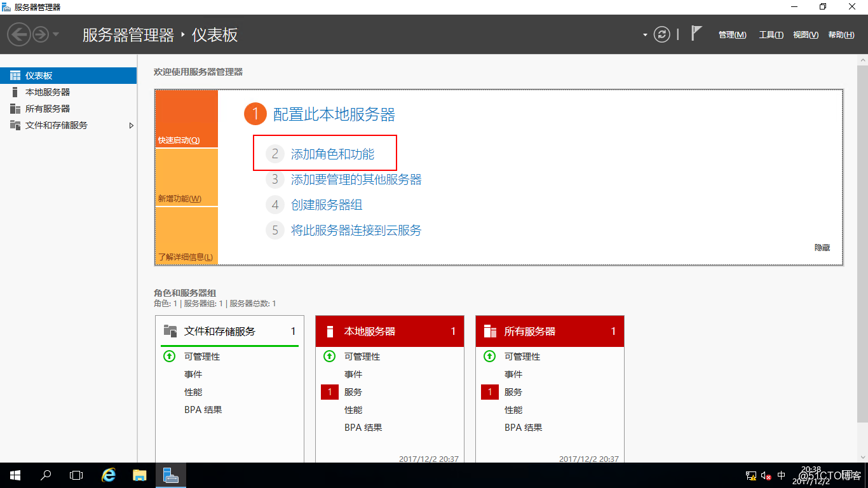Image resolution: width=868 pixels, height=488 pixels.
Task: Click 添加要管理的其他服务器 link
Action: pos(356,179)
